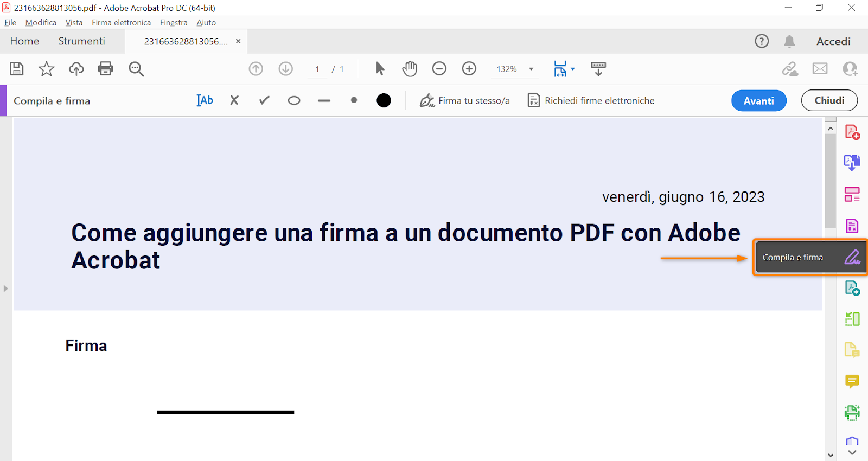Open the Aiuto menu
This screenshot has height=461, width=868.
click(x=206, y=22)
